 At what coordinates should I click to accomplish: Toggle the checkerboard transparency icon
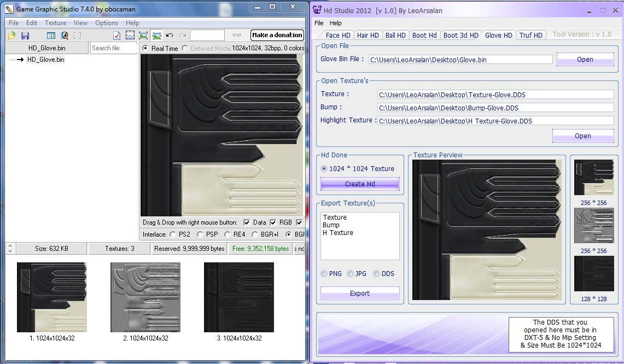pos(130,36)
